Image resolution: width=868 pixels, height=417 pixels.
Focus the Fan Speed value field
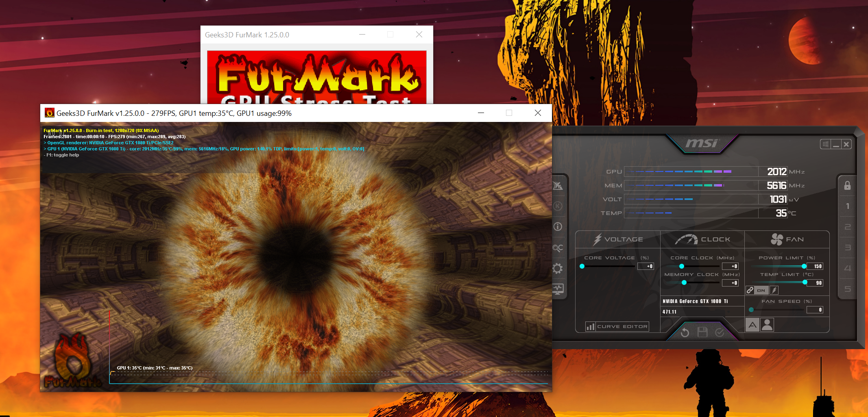click(x=815, y=310)
